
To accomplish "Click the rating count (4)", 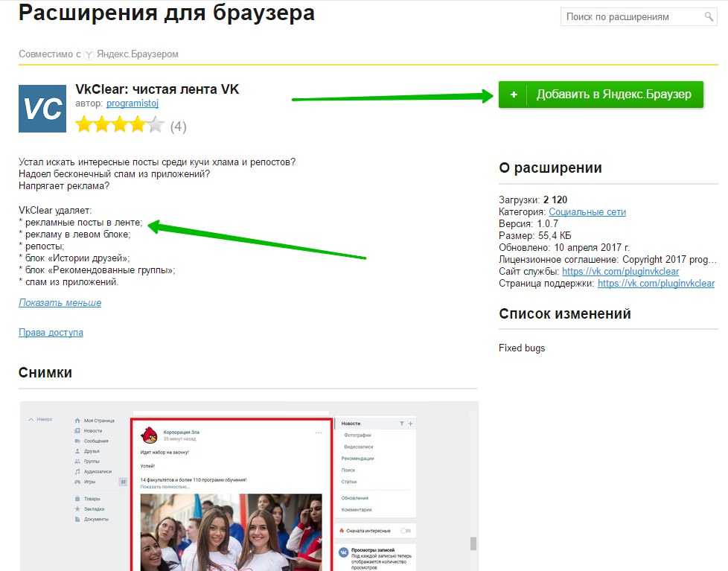I will point(179,127).
